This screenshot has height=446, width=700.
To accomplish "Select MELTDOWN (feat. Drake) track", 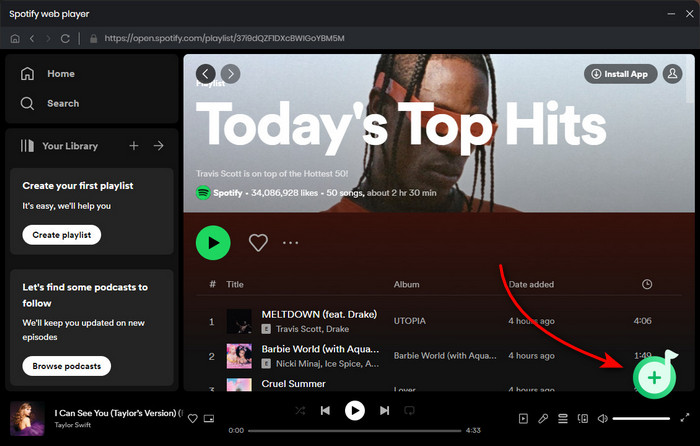I will coord(319,314).
